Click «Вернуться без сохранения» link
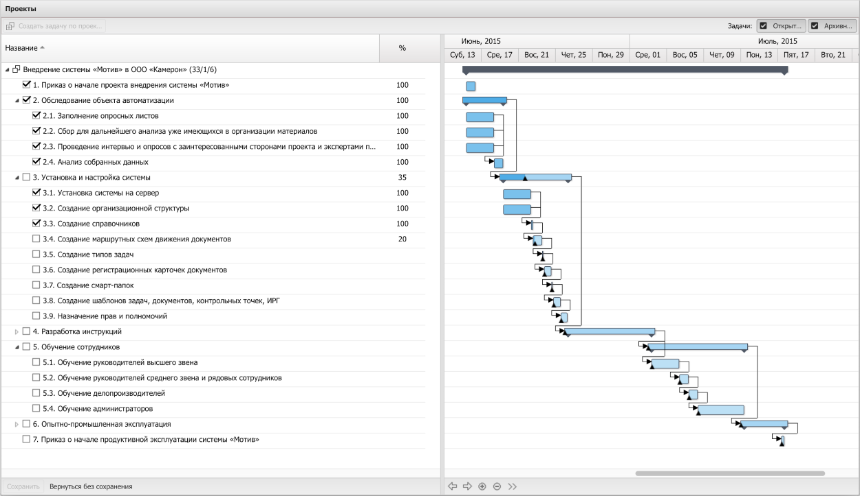This screenshot has width=860, height=496. coord(90,487)
